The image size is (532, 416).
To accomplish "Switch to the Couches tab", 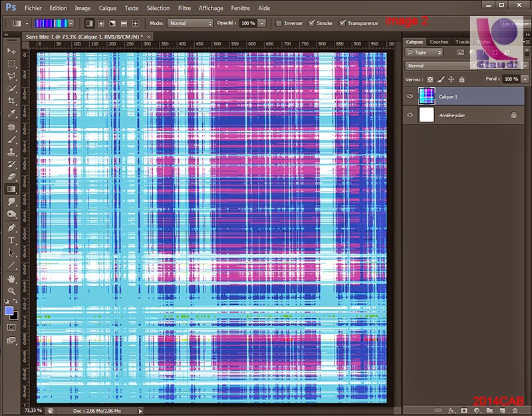I will 439,42.
